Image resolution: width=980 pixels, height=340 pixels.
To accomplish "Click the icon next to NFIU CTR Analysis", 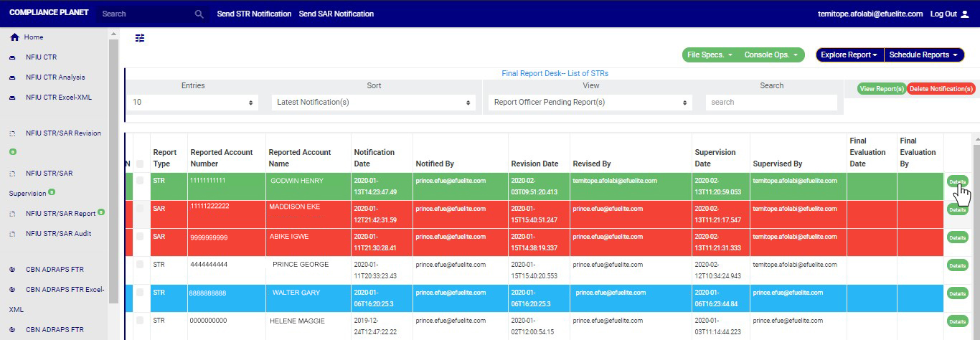I will [x=12, y=77].
